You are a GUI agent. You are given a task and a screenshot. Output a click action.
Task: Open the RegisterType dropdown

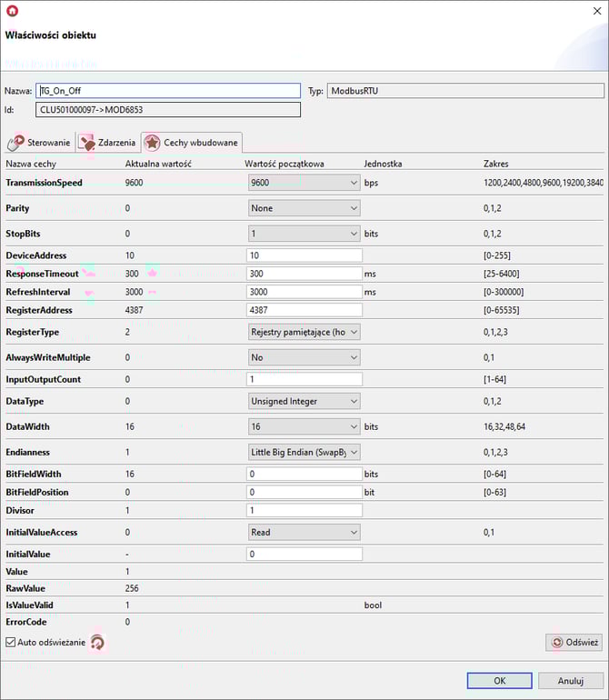(304, 332)
